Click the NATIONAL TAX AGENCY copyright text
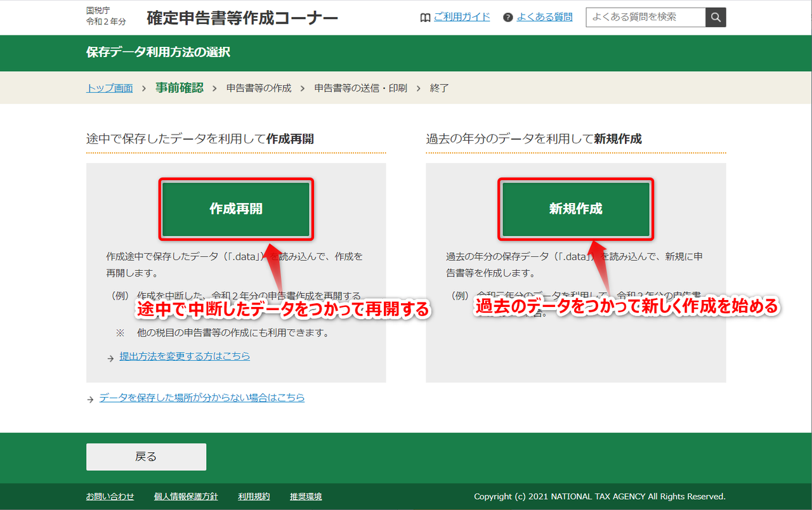Viewport: 812px width, 510px height. click(x=599, y=497)
